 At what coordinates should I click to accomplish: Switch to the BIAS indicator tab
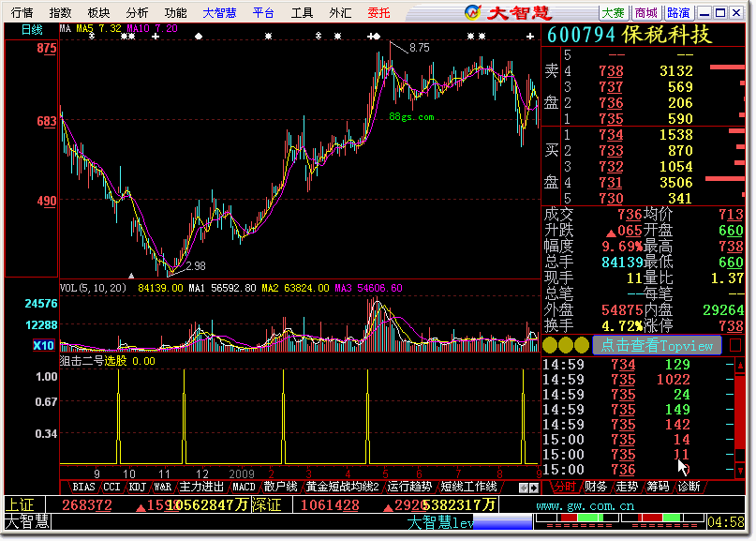click(83, 487)
